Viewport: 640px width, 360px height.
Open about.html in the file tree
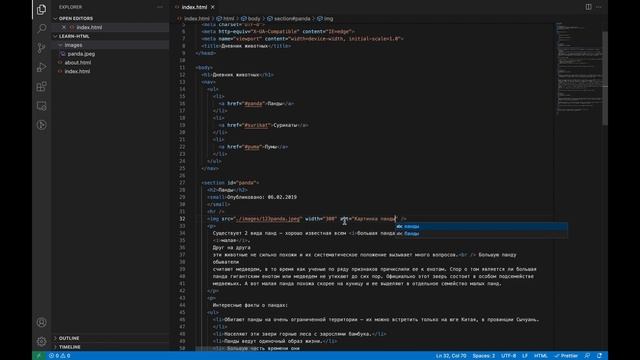coord(78,62)
